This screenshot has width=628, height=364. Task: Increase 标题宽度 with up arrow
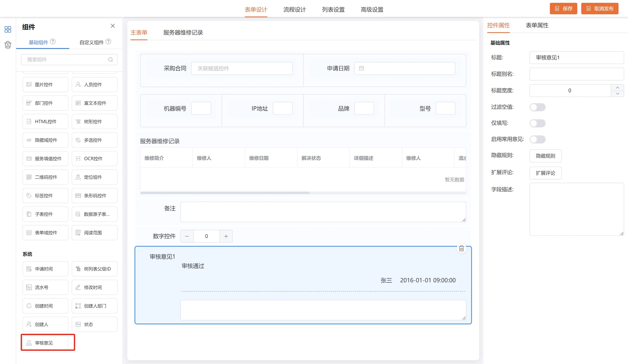tap(617, 88)
